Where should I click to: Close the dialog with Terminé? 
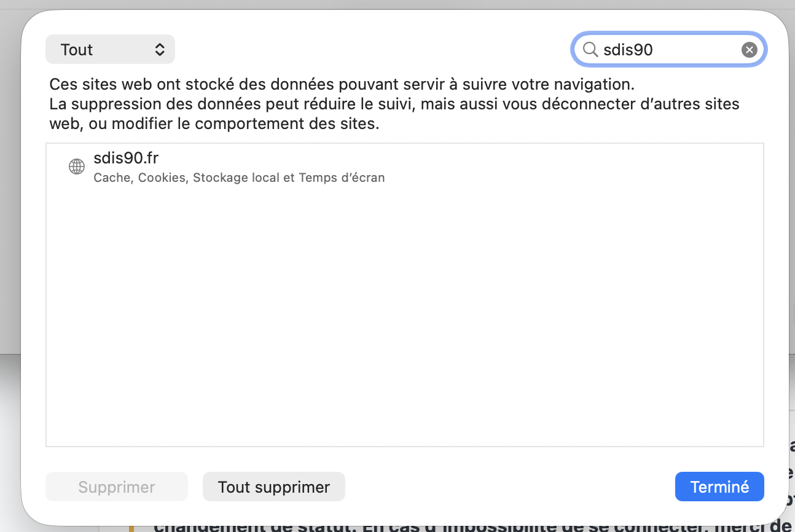719,487
